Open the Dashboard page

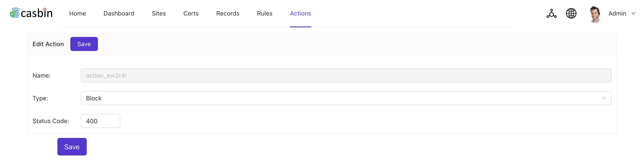pyautogui.click(x=119, y=14)
